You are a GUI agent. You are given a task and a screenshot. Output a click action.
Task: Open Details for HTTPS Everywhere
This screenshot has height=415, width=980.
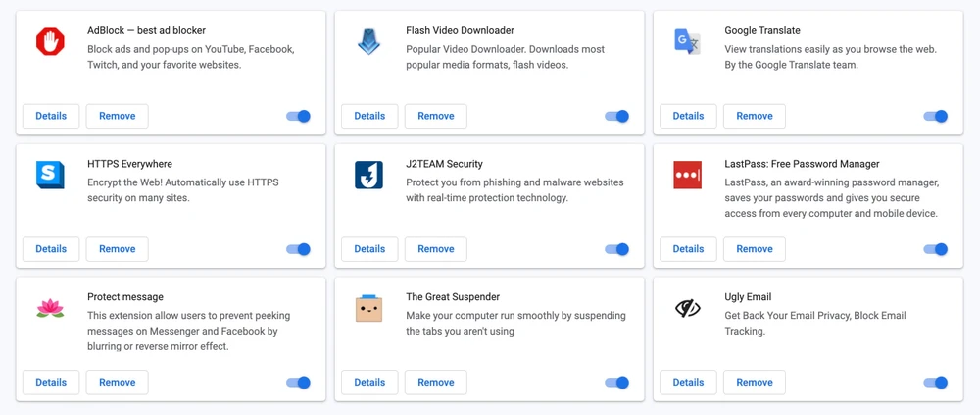pos(51,249)
